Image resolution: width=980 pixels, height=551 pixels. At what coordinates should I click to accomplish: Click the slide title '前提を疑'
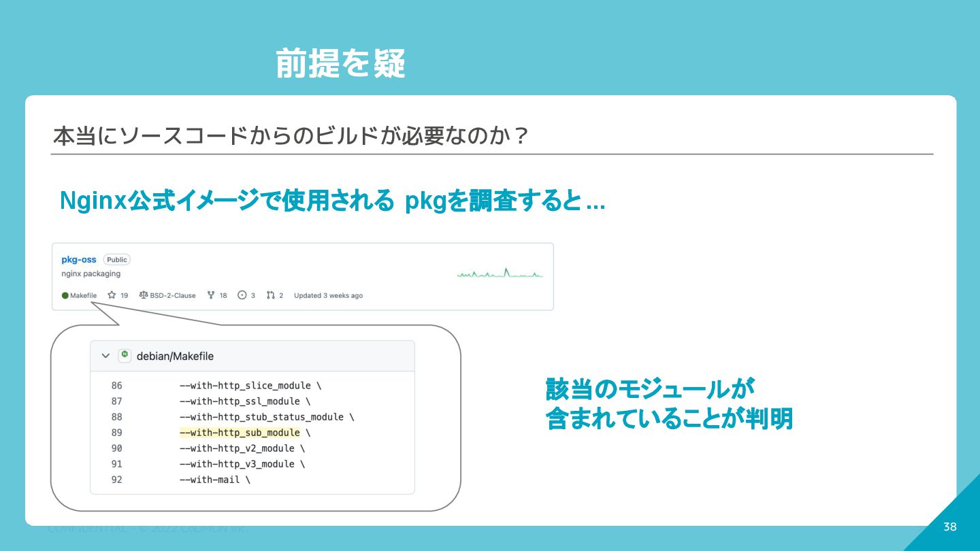[340, 64]
